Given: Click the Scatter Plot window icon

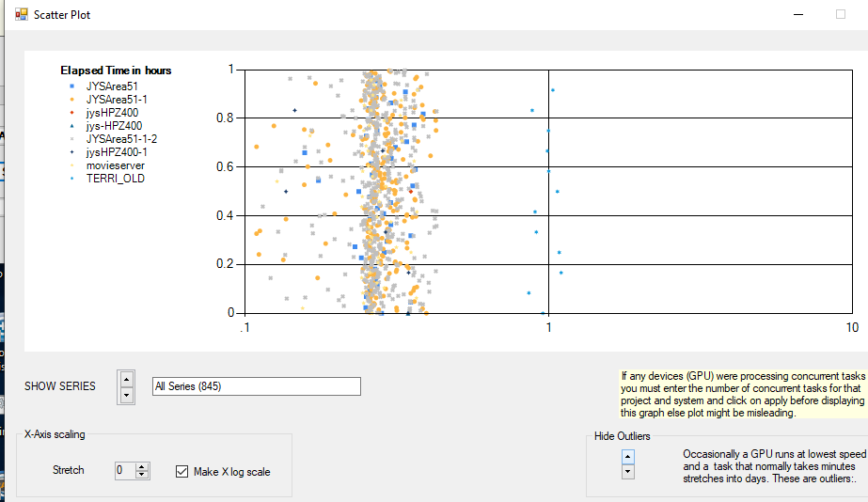Looking at the screenshot, I should pos(21,14).
